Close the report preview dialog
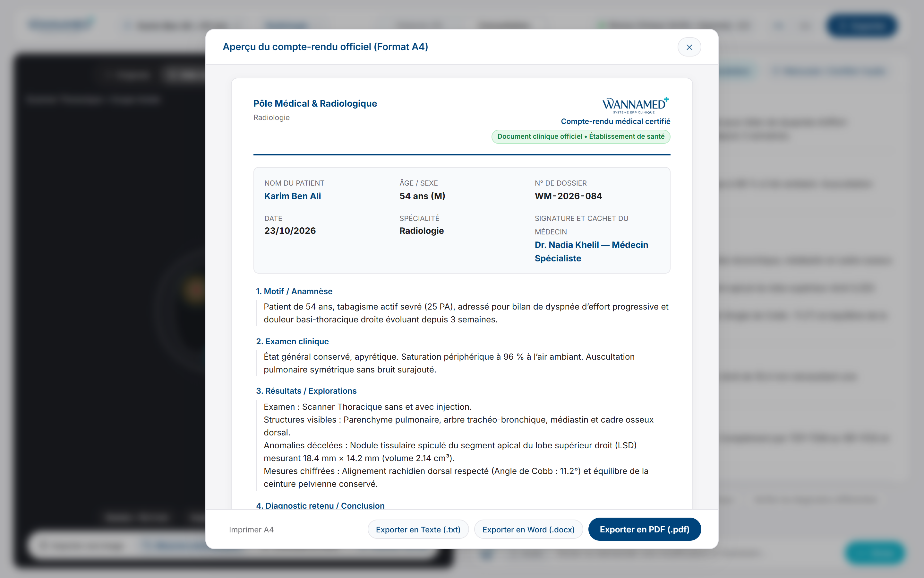The height and width of the screenshot is (578, 924). point(689,47)
